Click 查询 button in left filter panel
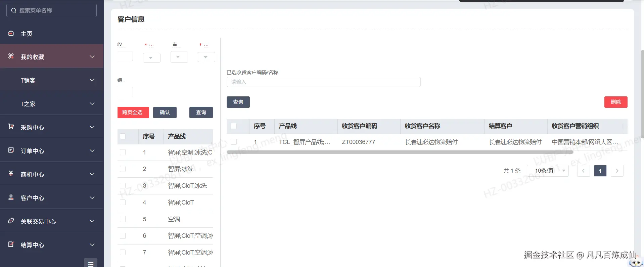This screenshot has width=644, height=267. [x=201, y=113]
